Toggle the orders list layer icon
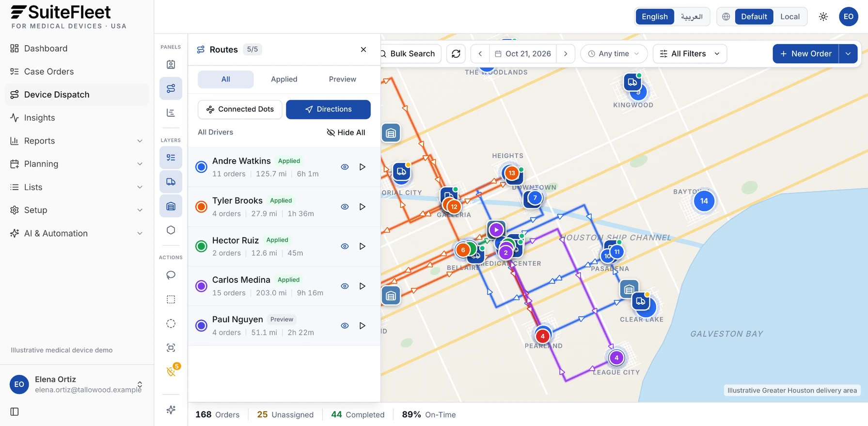The image size is (868, 426). coord(171,158)
